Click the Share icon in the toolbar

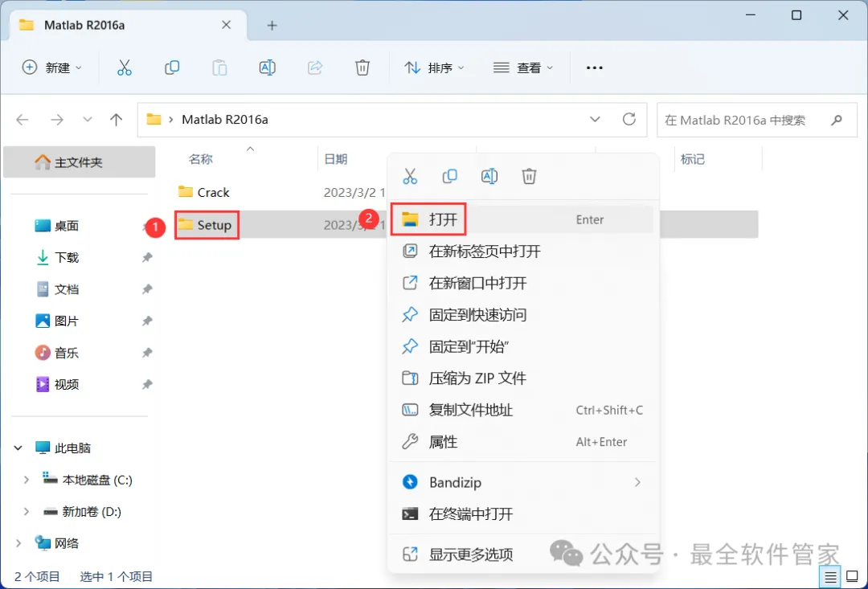pyautogui.click(x=315, y=67)
